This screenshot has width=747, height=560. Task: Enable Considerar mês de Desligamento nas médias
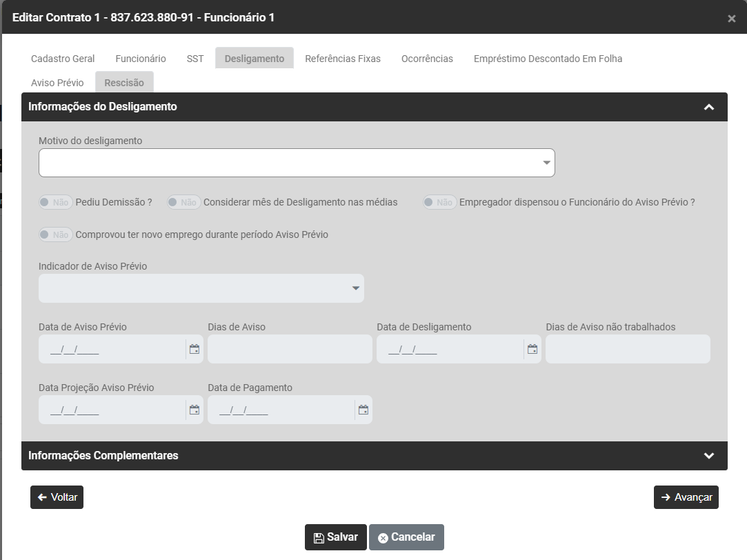pyautogui.click(x=183, y=202)
